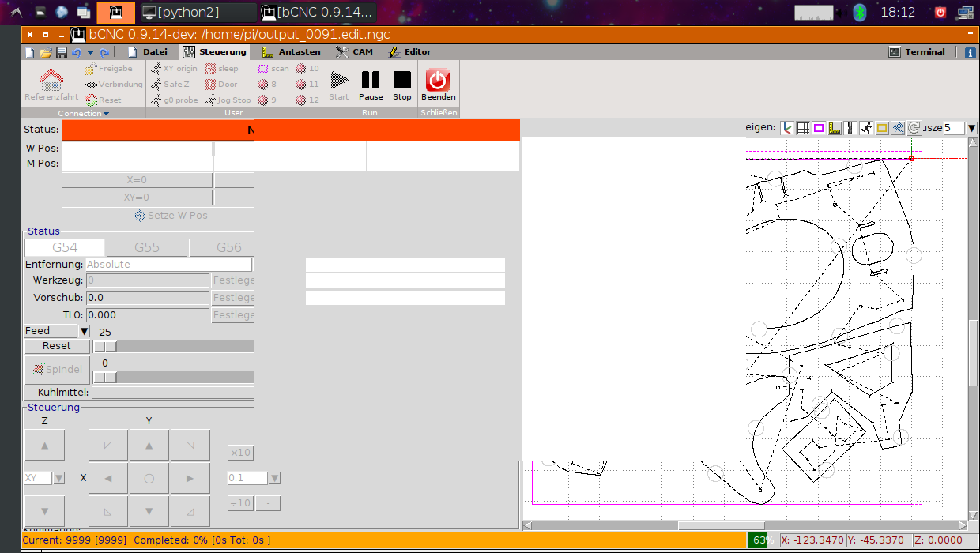Click the Pause run button

[371, 85]
